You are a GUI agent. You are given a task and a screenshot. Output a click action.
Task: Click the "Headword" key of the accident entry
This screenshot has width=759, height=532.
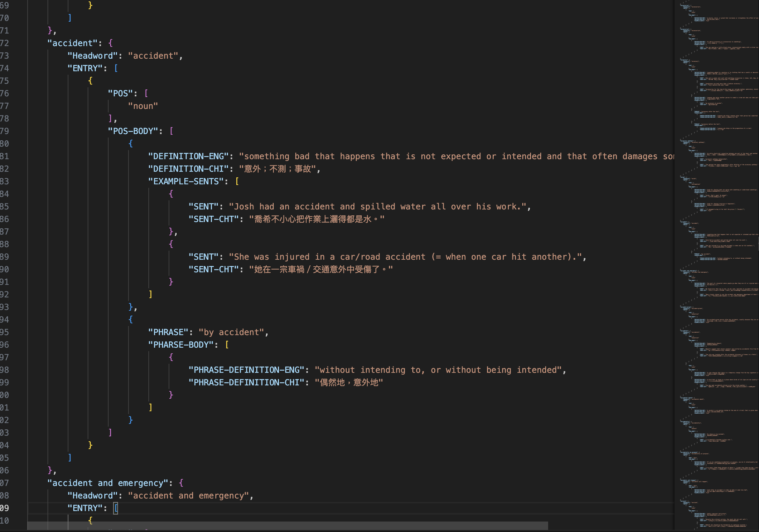click(x=93, y=56)
